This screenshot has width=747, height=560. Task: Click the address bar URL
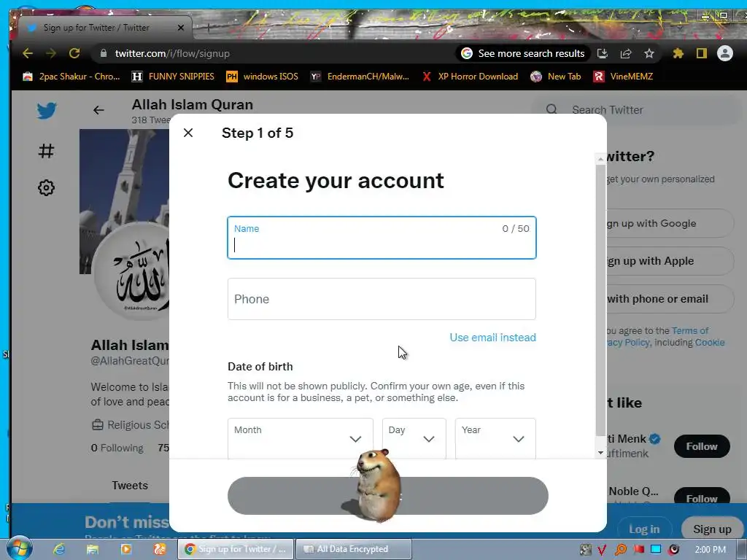[x=172, y=53]
